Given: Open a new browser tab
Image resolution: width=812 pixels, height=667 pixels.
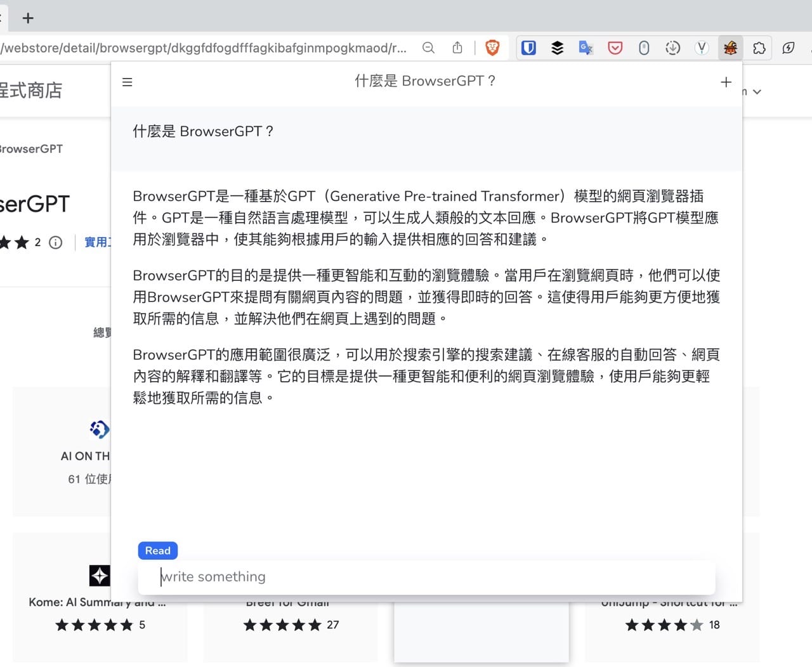Looking at the screenshot, I should 28,18.
